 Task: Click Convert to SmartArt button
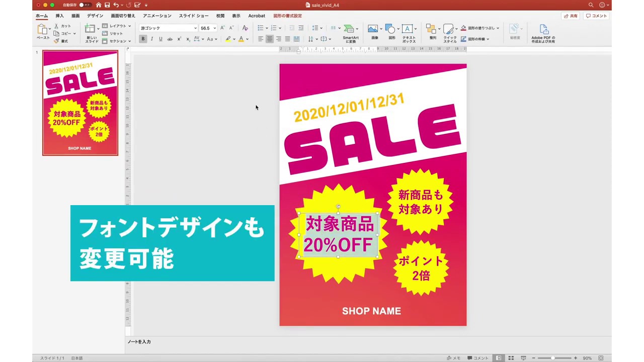tap(350, 33)
